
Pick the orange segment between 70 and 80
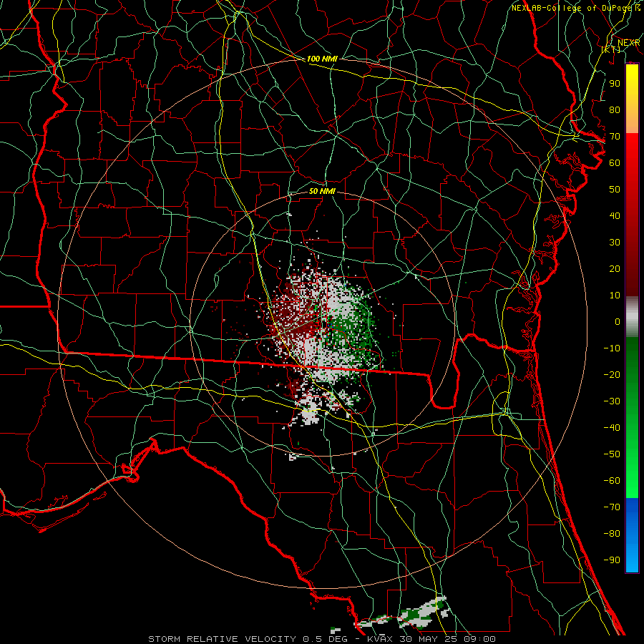tap(632, 122)
